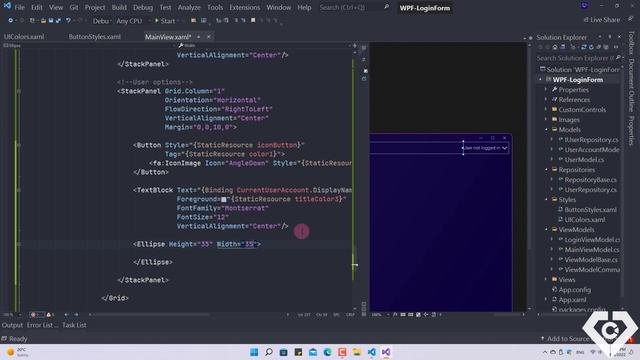Open File Explorer from the taskbar
The width and height of the screenshot is (640, 360).
point(357,352)
